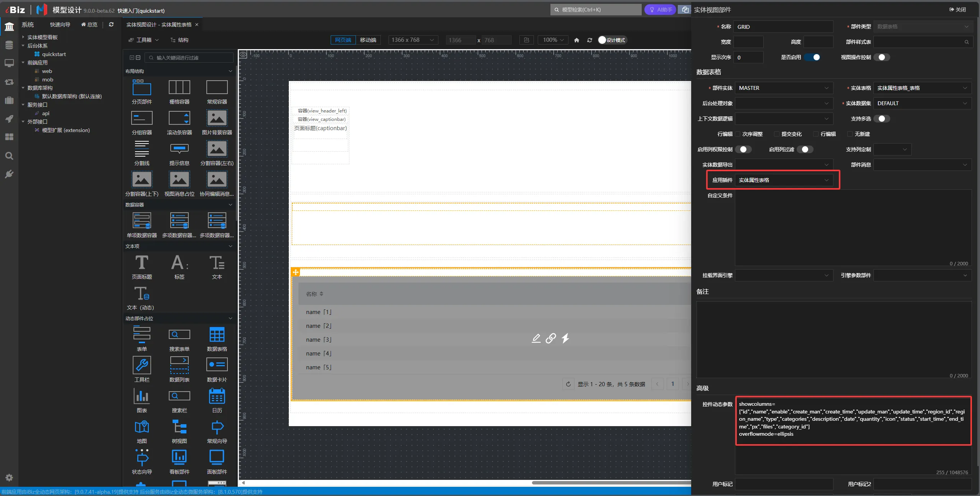Pick the 树视图 tree view icon
This screenshot has height=496, width=980.
[x=179, y=427]
